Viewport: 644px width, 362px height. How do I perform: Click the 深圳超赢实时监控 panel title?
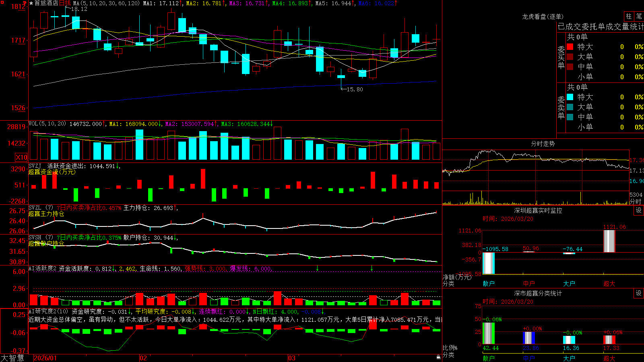click(x=538, y=210)
